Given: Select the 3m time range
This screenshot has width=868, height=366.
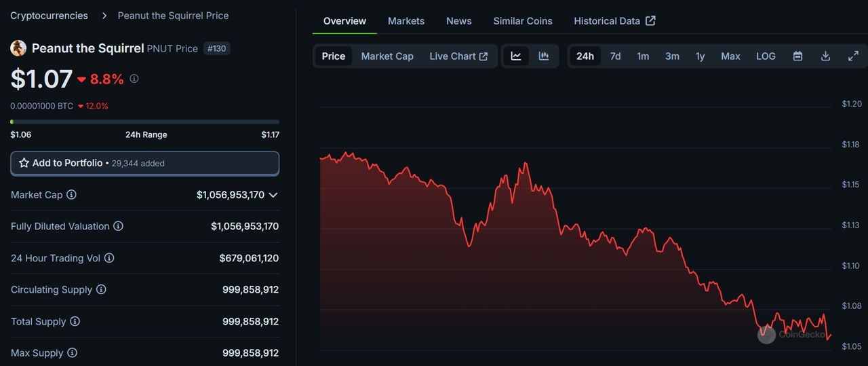Looking at the screenshot, I should pyautogui.click(x=672, y=56).
